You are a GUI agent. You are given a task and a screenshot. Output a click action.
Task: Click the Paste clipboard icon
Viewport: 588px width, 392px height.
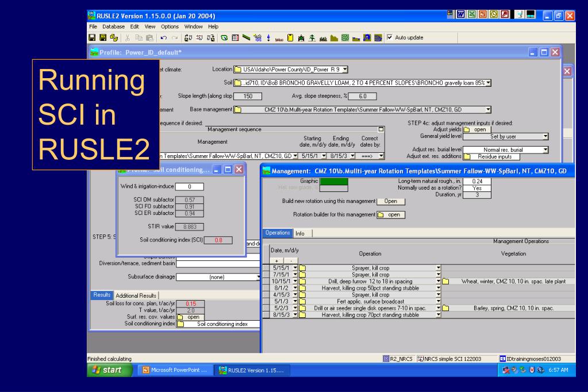pyautogui.click(x=149, y=37)
